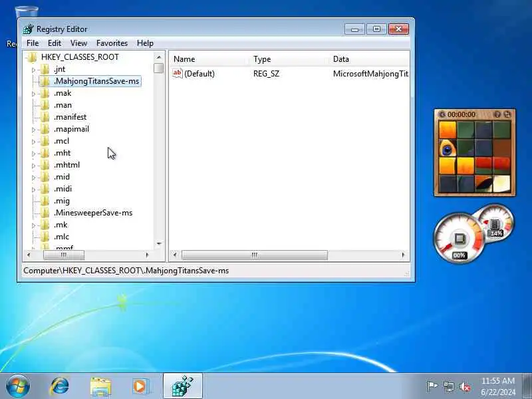Expand the .mk registry key
Screen dimensions: 532x399
point(33,225)
